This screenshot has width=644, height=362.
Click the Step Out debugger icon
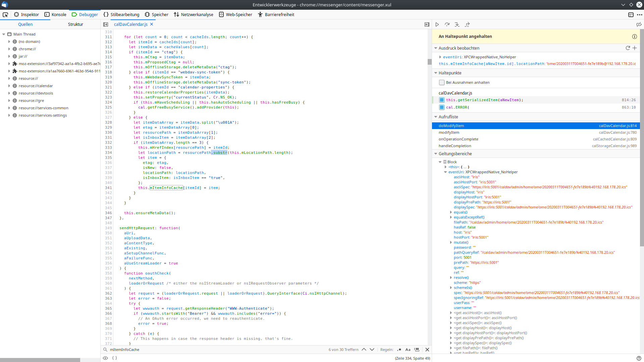pyautogui.click(x=467, y=24)
